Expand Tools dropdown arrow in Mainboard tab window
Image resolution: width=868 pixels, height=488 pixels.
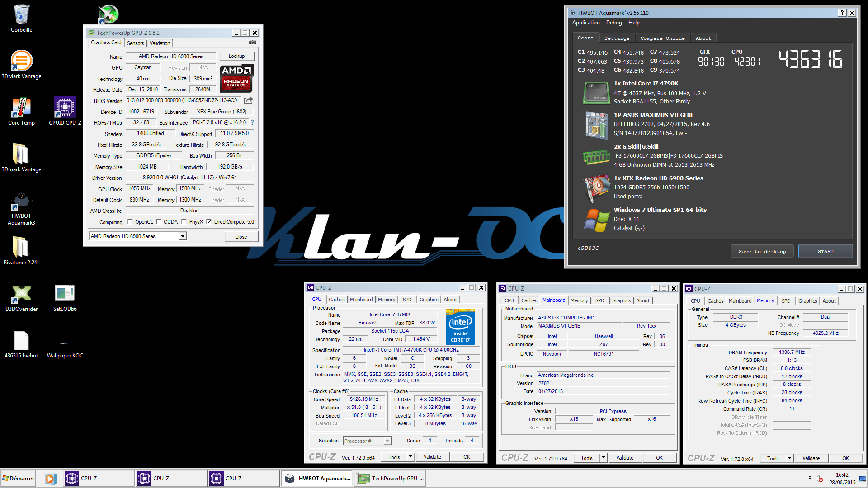pos(603,458)
